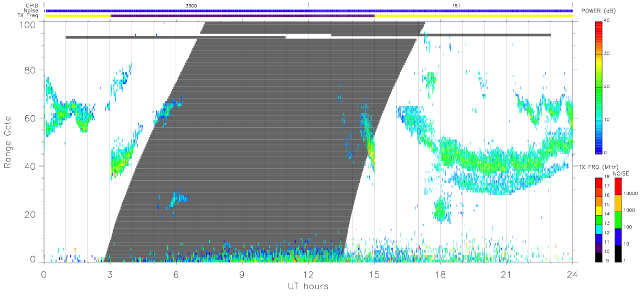Click the 15 tick label on the UT hours axis
This screenshot has height=297, width=644.
(x=374, y=274)
